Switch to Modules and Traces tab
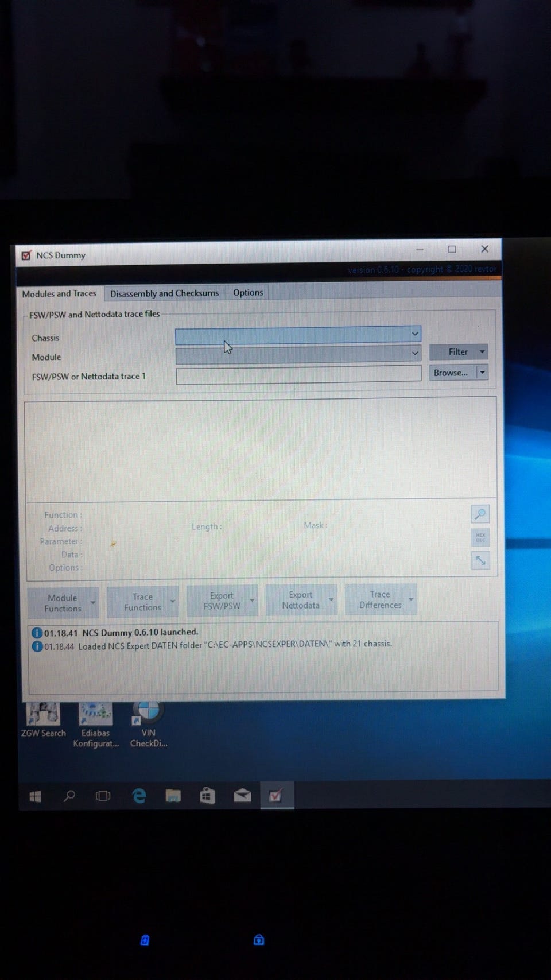The image size is (551, 980). tap(59, 293)
